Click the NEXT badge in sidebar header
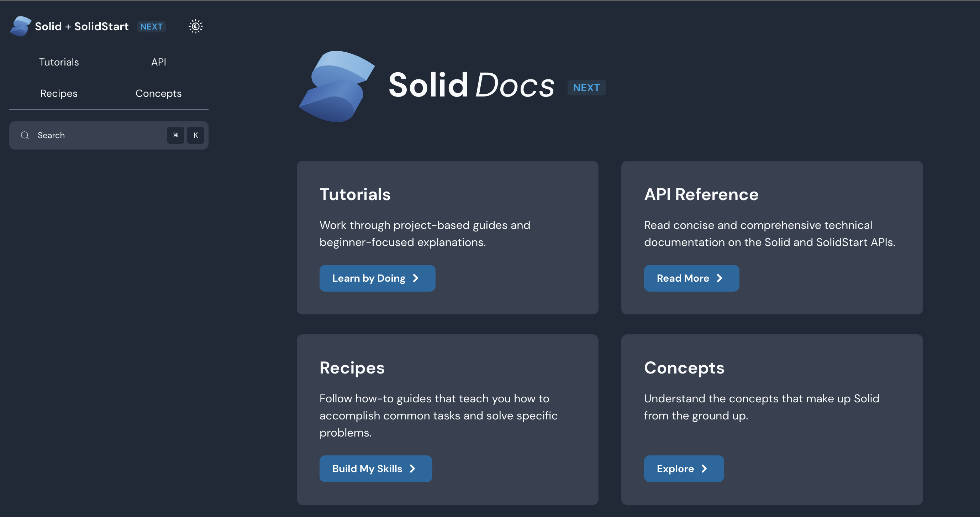The width and height of the screenshot is (980, 517). pos(152,27)
